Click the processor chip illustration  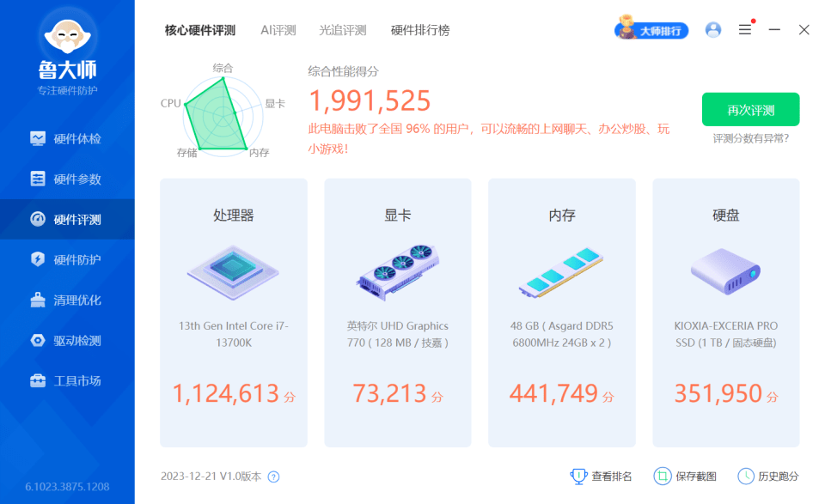[233, 272]
